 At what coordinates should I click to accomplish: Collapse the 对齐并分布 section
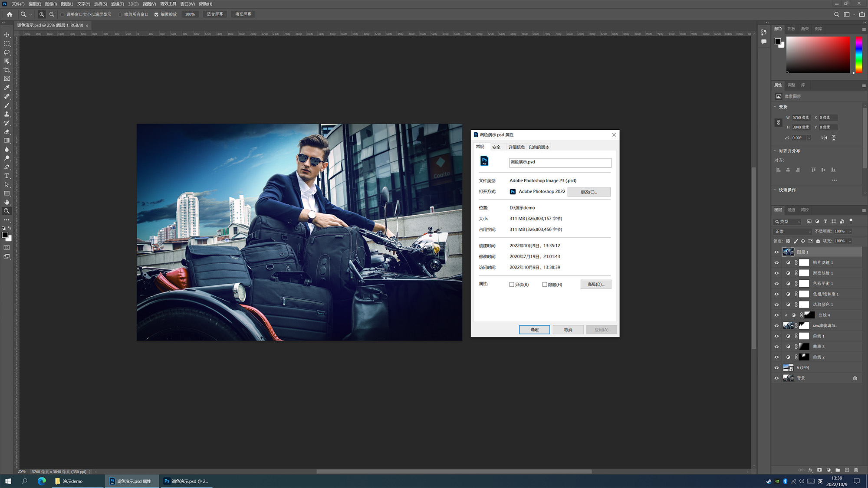pos(776,151)
